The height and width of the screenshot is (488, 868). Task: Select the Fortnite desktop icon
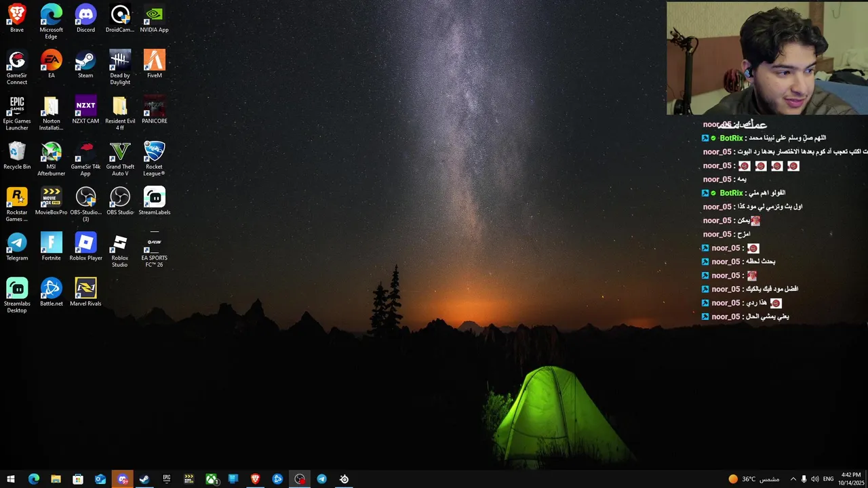click(51, 247)
